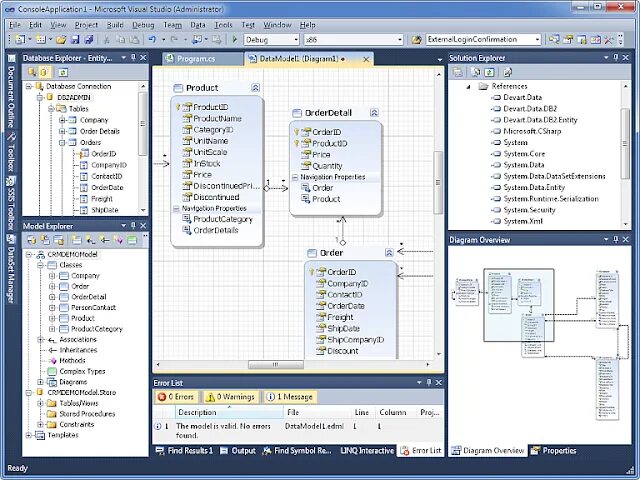
Task: Open the Find Results 1 tab
Action: (x=184, y=451)
